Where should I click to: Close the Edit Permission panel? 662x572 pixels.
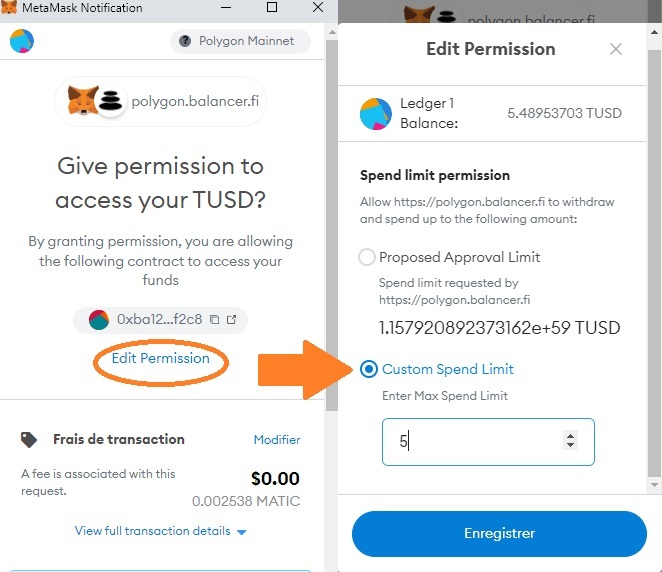(616, 49)
